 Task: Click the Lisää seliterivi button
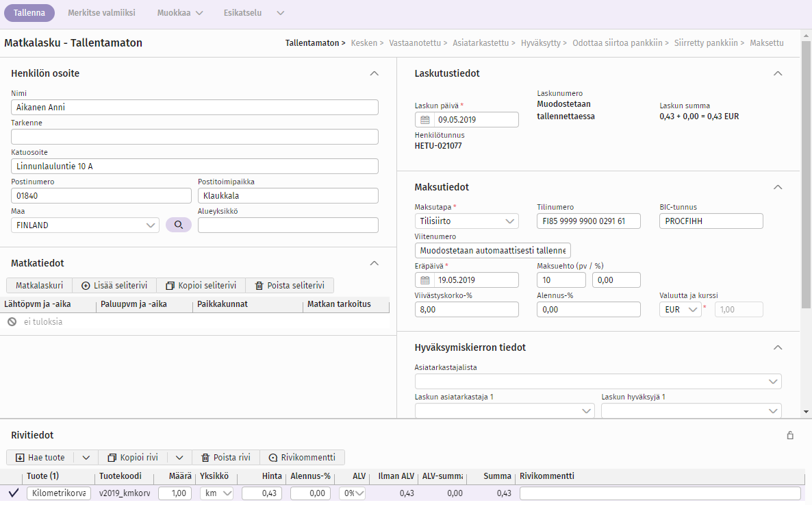tap(114, 285)
